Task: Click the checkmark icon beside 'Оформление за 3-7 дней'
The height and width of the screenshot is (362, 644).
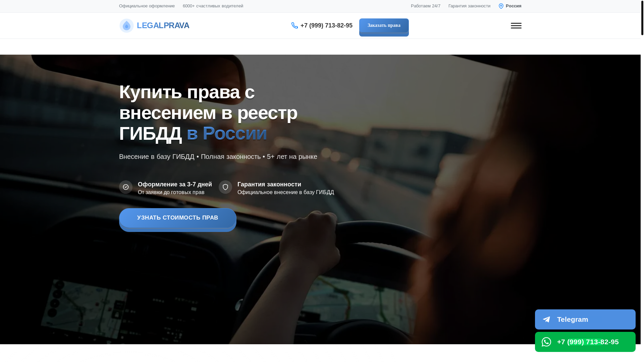Action: click(126, 187)
